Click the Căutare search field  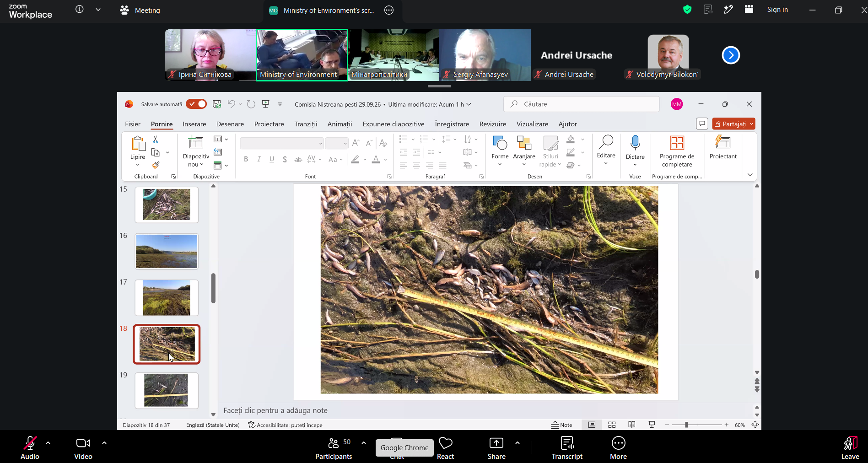pyautogui.click(x=582, y=104)
